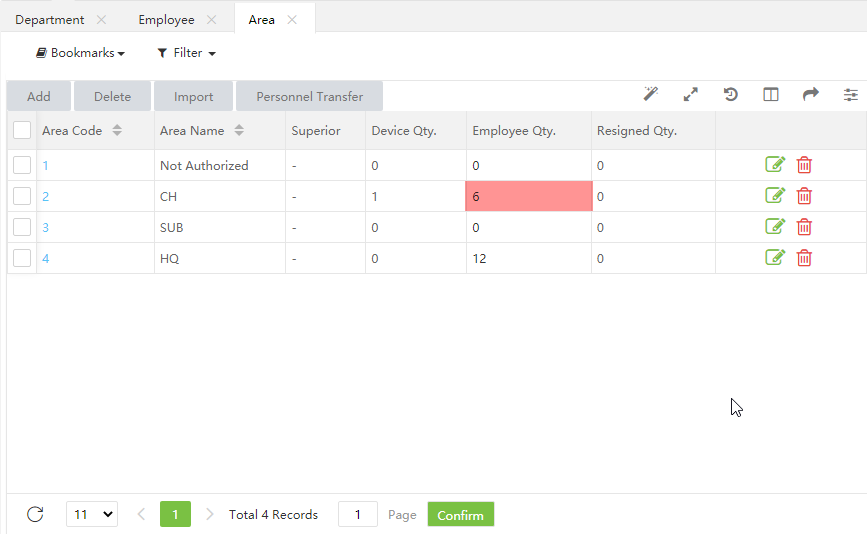The image size is (867, 534).
Task: Close the Employee tab
Action: click(211, 20)
